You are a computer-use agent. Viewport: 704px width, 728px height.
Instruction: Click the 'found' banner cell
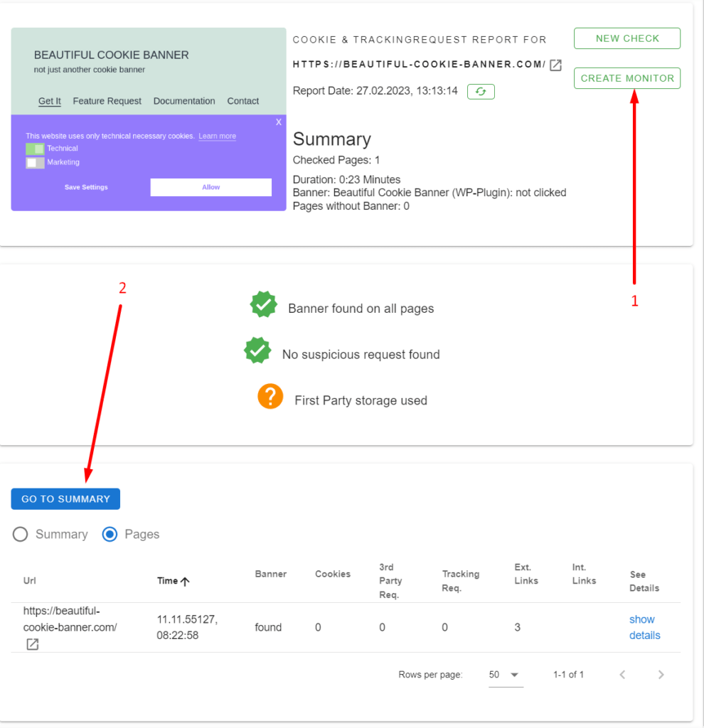click(x=268, y=627)
